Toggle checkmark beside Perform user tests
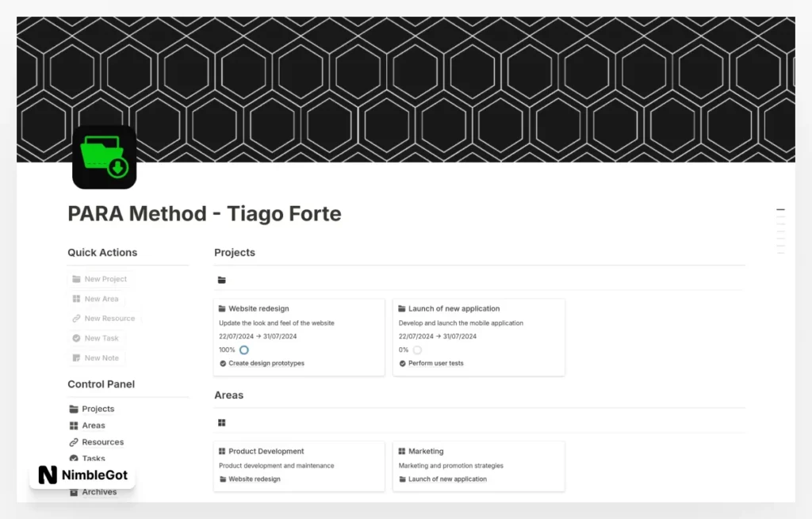Screen dimensions: 812x519 [x=402, y=364]
